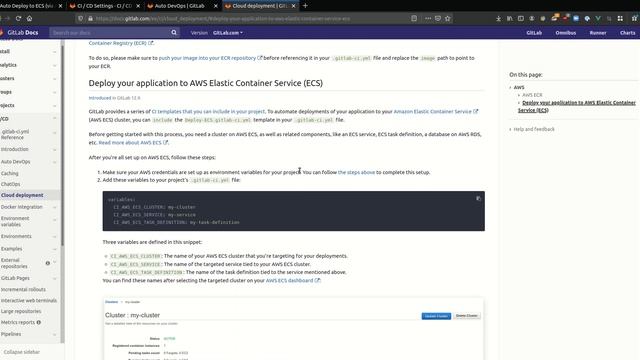
Task: Click Help and feedback outline link
Action: [x=534, y=129]
